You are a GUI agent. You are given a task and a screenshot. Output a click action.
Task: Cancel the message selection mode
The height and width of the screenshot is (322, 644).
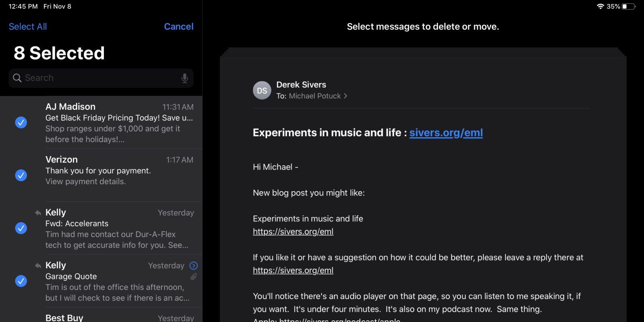(179, 27)
